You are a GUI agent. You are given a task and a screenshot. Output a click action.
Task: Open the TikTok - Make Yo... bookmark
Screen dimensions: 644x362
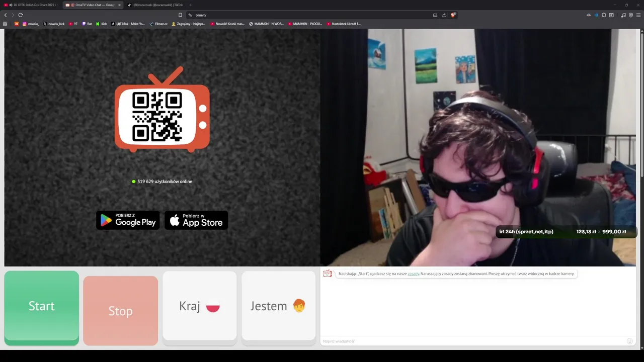pyautogui.click(x=128, y=24)
